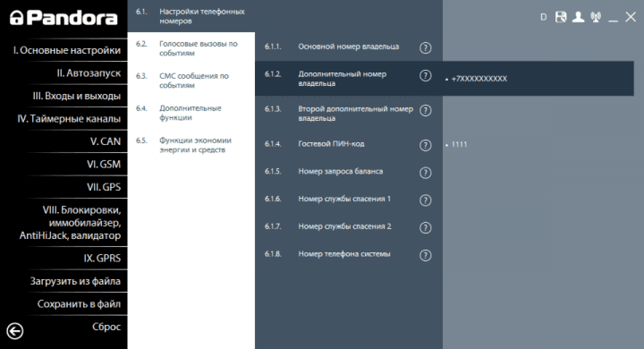The height and width of the screenshot is (349, 644).
Task: Click the antenna signal icon
Action: pyautogui.click(x=596, y=17)
